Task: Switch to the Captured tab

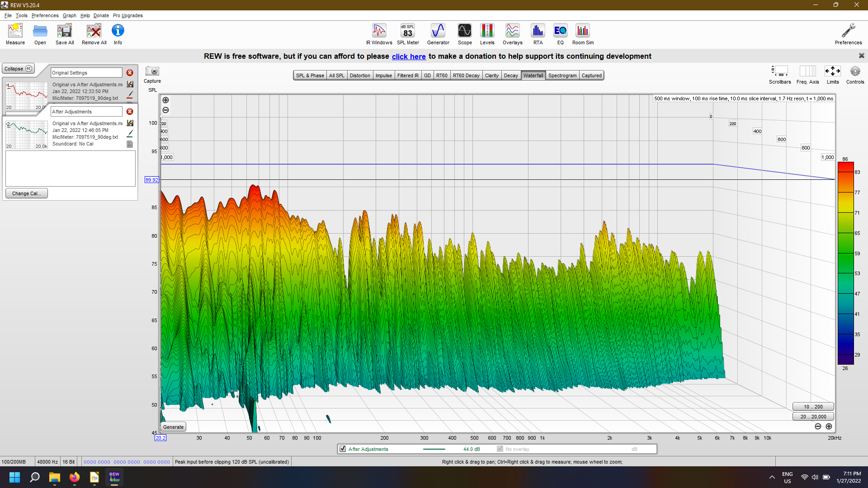Action: click(592, 75)
